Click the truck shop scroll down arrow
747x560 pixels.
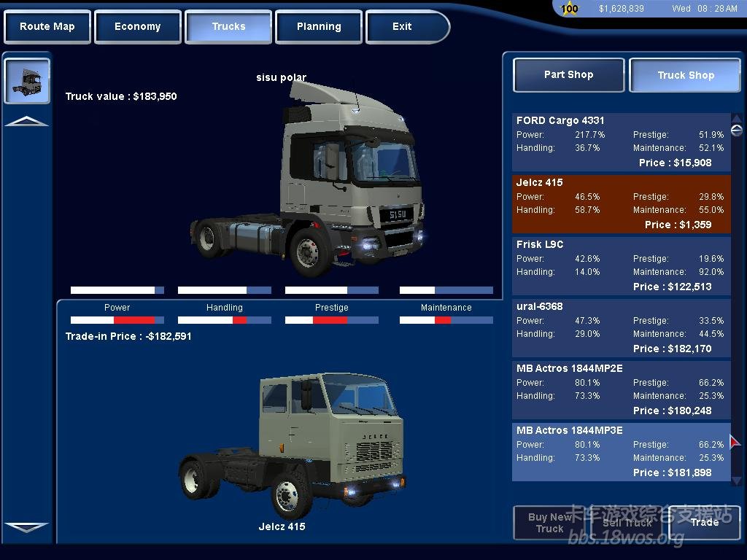click(x=737, y=480)
